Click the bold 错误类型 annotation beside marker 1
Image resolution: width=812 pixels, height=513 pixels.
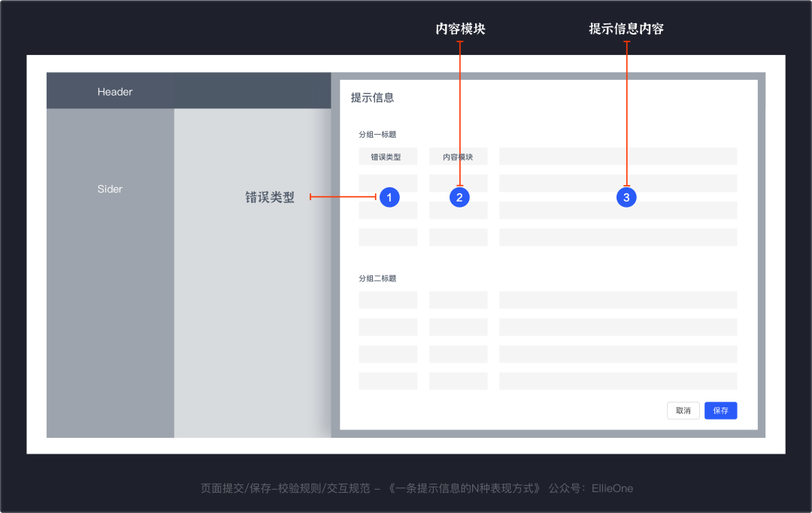pos(270,197)
